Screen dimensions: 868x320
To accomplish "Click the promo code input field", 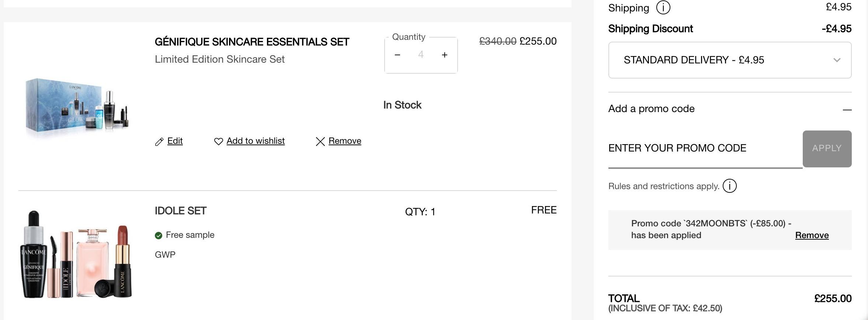I will pyautogui.click(x=705, y=149).
